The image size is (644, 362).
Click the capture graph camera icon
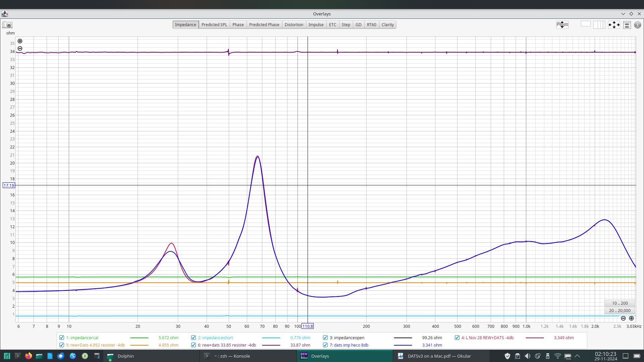[x=7, y=25]
